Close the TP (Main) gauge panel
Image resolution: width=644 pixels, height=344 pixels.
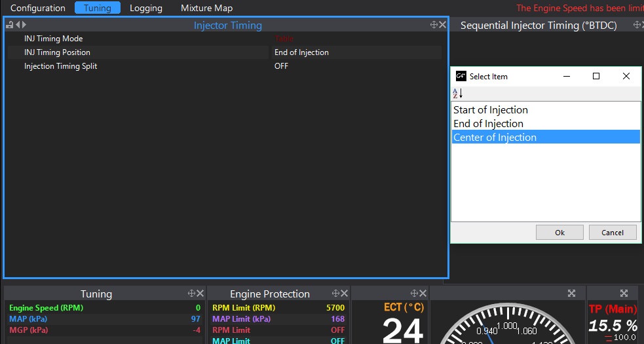[x=624, y=294]
